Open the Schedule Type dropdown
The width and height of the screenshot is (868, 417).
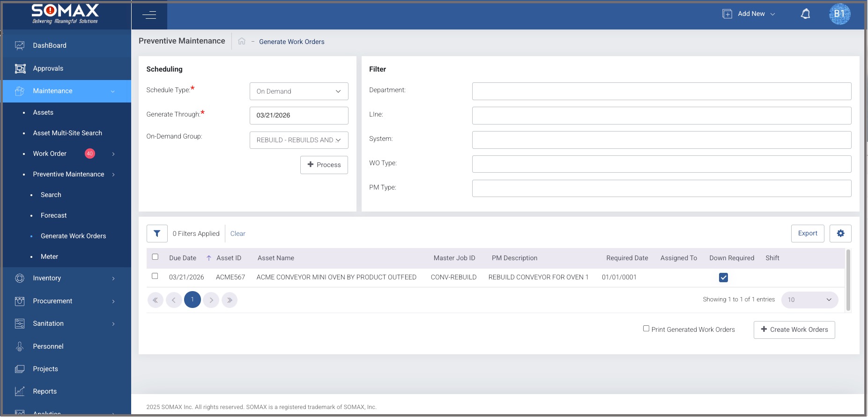[299, 91]
